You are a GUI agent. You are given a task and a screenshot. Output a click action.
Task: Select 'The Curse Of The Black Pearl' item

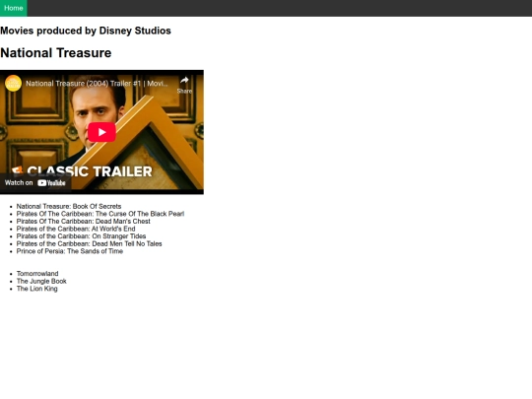tap(100, 214)
